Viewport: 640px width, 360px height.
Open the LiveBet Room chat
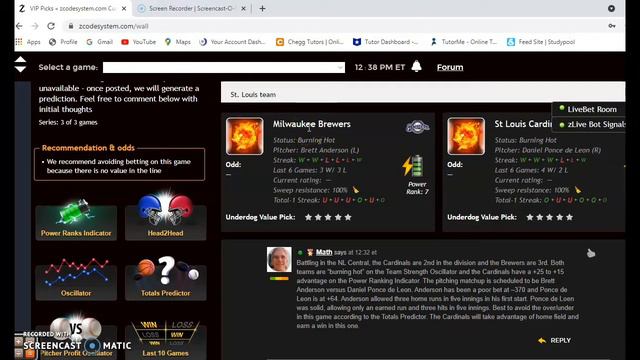pyautogui.click(x=588, y=109)
